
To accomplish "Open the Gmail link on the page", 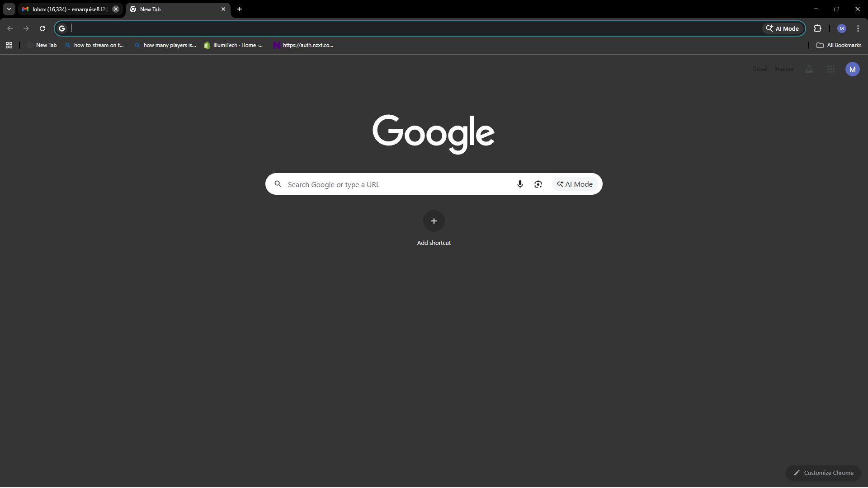I will (x=760, y=69).
